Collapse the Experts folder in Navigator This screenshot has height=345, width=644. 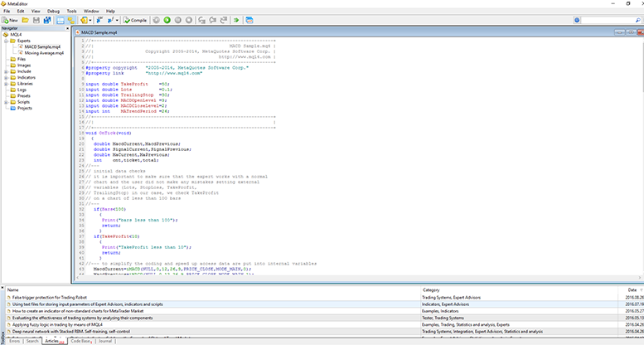click(x=5, y=40)
